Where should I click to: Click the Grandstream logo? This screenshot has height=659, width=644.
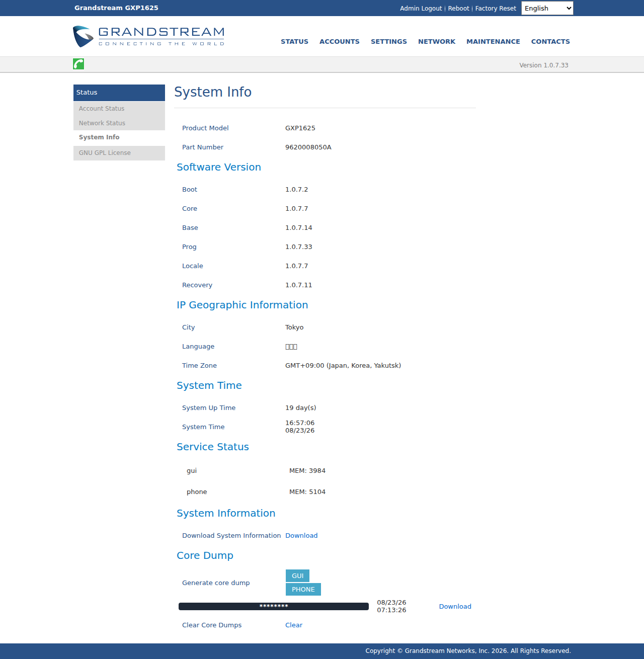coord(149,37)
